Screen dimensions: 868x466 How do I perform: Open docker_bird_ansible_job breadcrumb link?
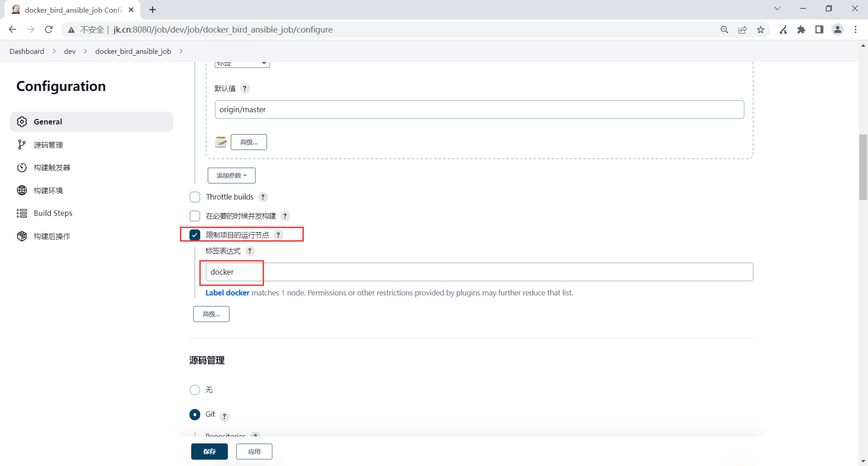(133, 51)
